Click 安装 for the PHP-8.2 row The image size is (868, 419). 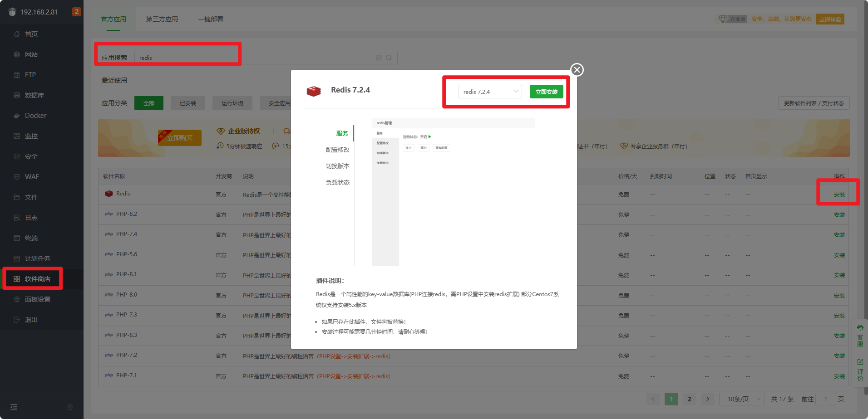pos(839,215)
